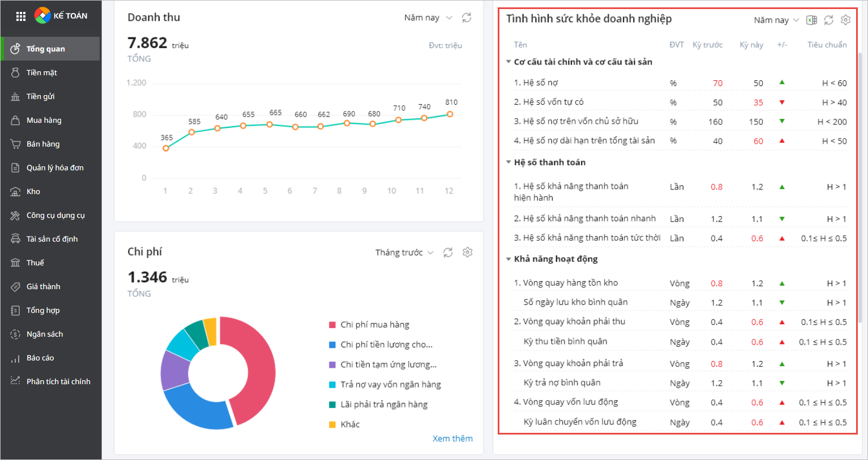Image resolution: width=868 pixels, height=460 pixels.
Task: Click month 12 data point on revenue chart
Action: (x=450, y=114)
